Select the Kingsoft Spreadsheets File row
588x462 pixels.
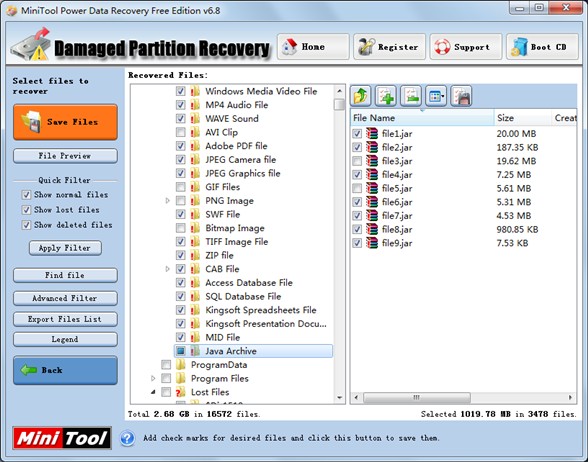(x=261, y=310)
